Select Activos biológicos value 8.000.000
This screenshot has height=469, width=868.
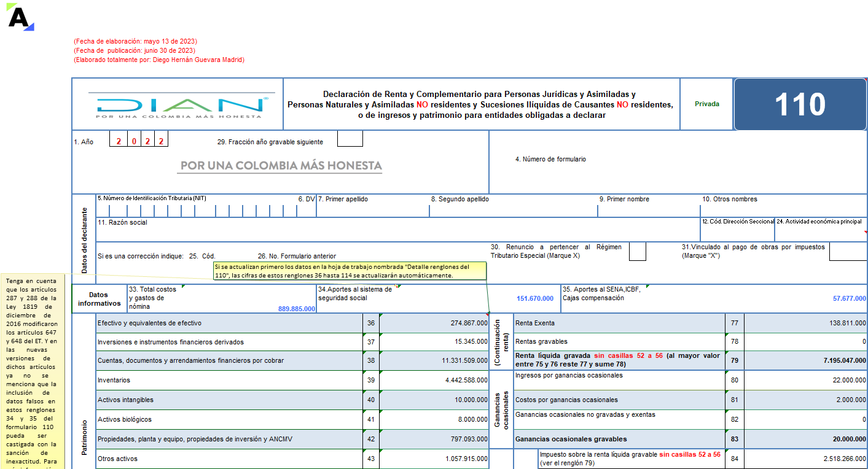pos(433,420)
